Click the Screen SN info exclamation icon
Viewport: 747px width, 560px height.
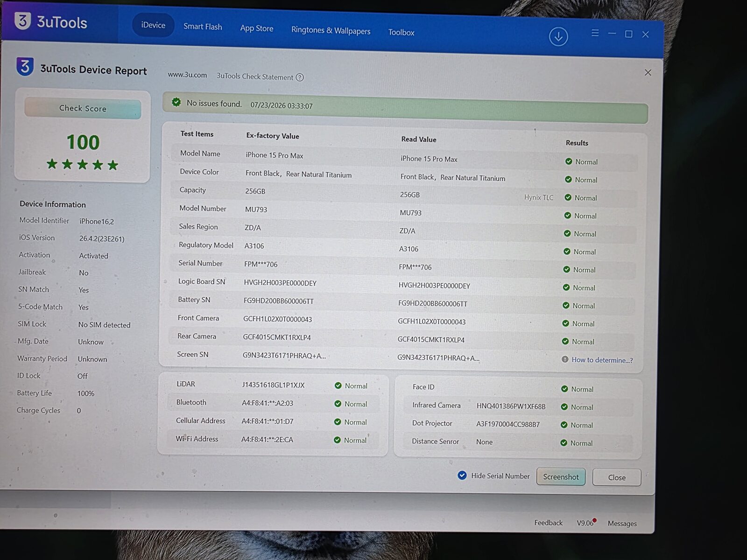coord(565,359)
